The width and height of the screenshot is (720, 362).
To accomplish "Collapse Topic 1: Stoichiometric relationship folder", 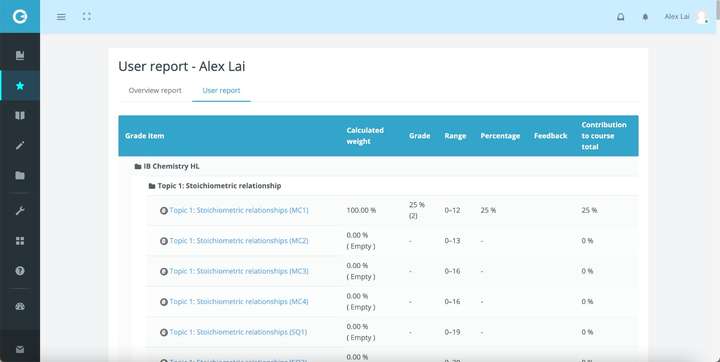I will [x=215, y=186].
